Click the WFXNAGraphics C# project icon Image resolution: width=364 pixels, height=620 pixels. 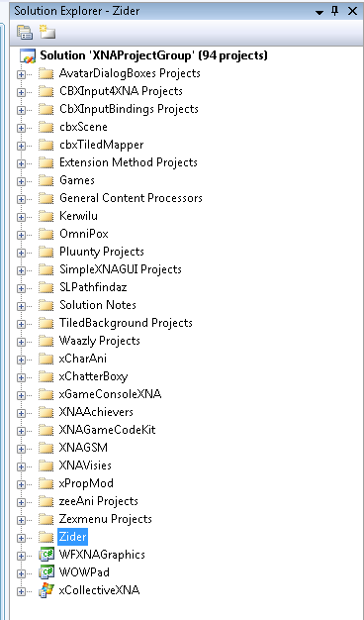46,555
